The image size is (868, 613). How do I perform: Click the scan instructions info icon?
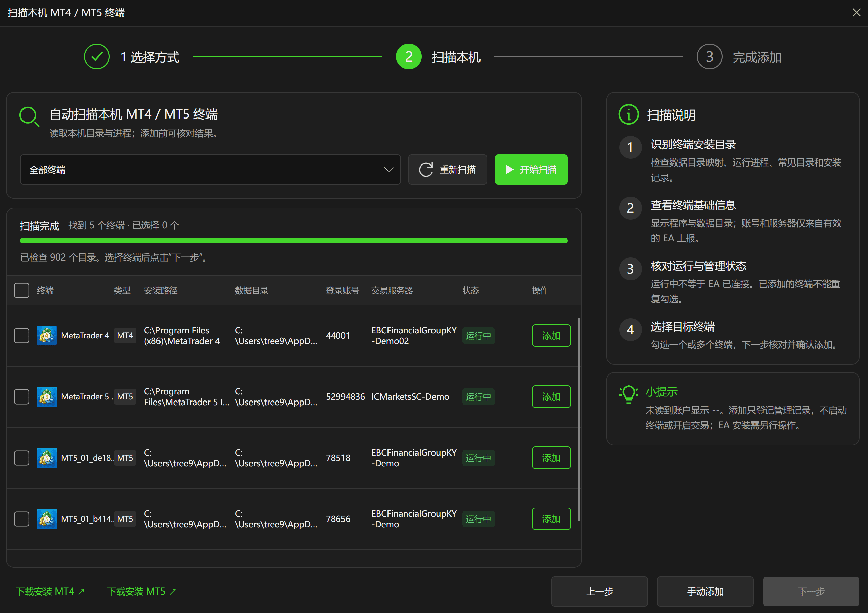coord(628,114)
